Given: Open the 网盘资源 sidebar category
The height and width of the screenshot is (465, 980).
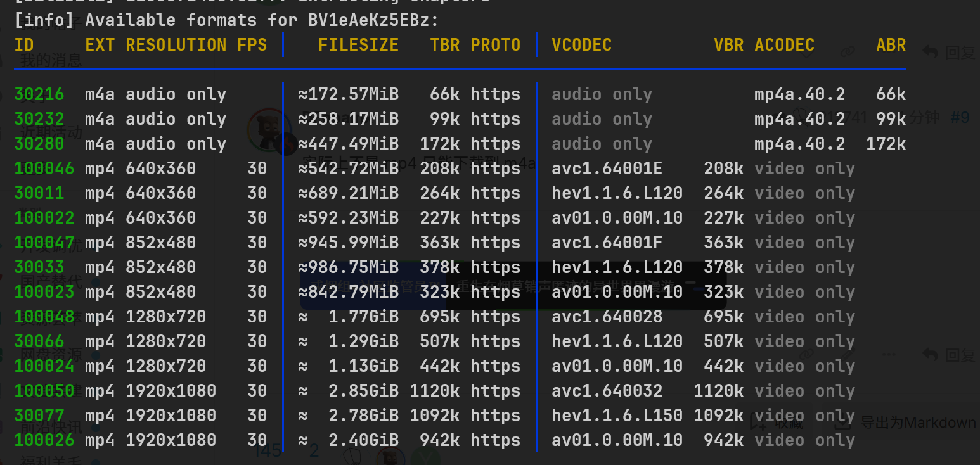Looking at the screenshot, I should (x=51, y=354).
